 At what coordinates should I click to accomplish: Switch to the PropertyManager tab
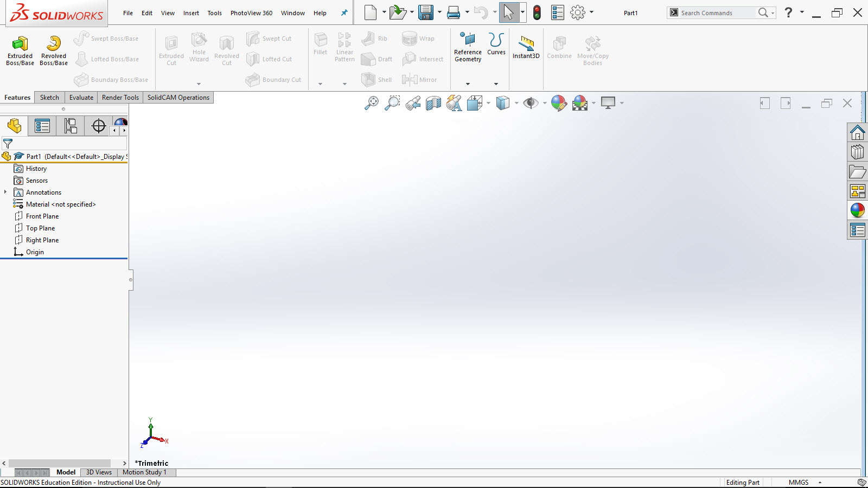[42, 126]
